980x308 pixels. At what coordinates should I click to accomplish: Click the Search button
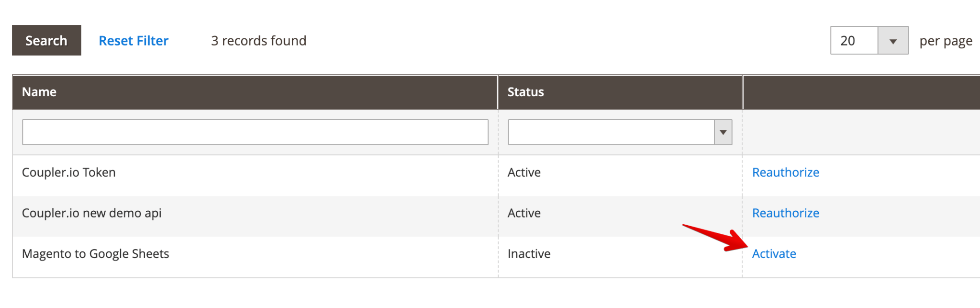tap(46, 40)
